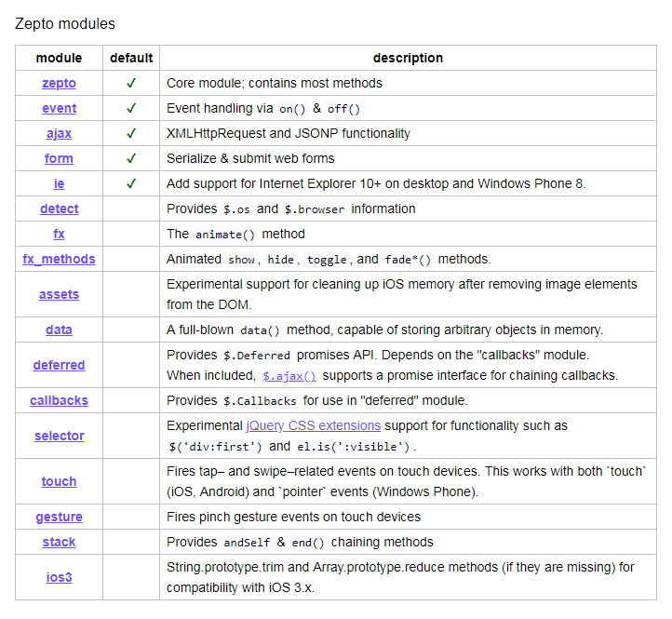The height and width of the screenshot is (619, 672).
Task: Open the ios3 module link
Action: tap(59, 577)
